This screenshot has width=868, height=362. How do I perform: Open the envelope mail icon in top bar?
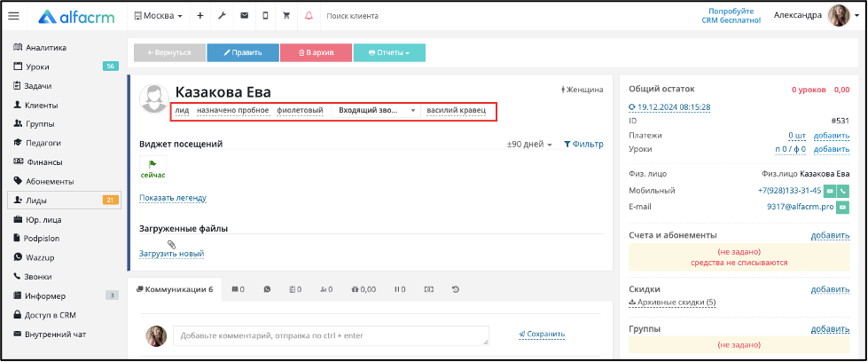[244, 16]
